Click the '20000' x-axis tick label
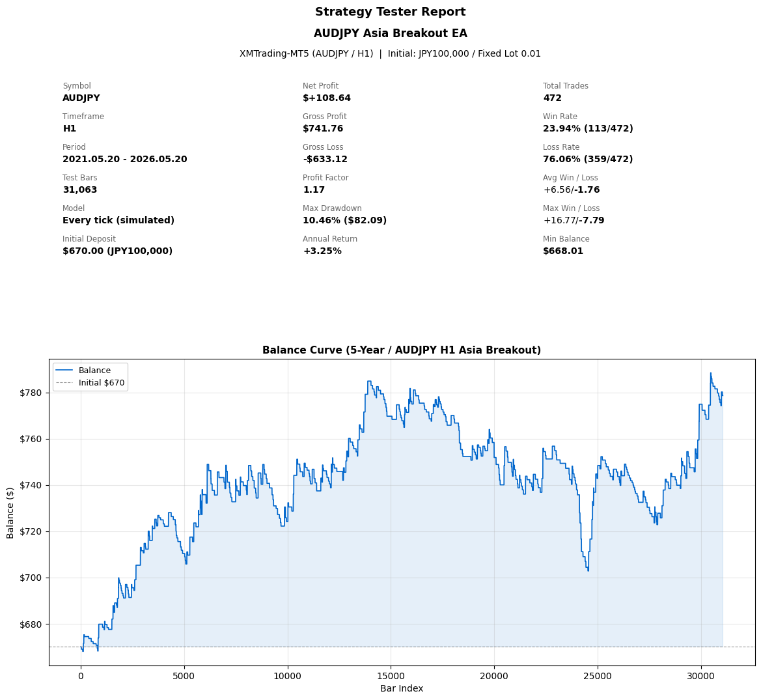 pyautogui.click(x=494, y=676)
